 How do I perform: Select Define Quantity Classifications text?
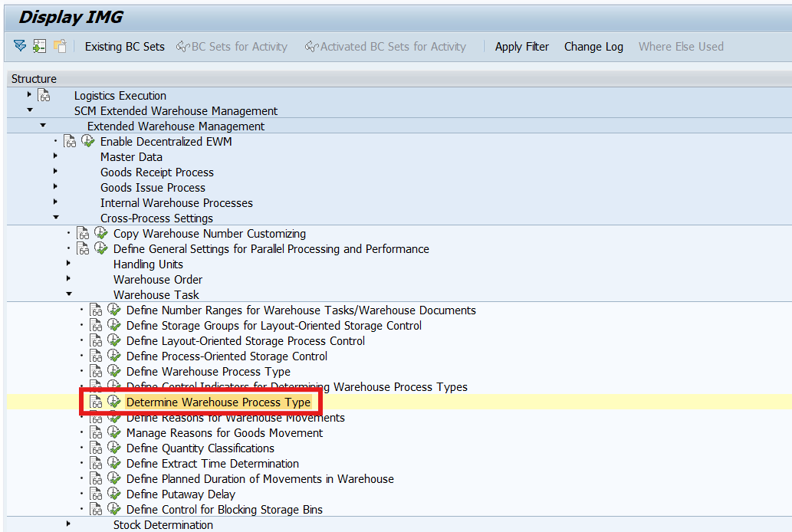coord(200,448)
